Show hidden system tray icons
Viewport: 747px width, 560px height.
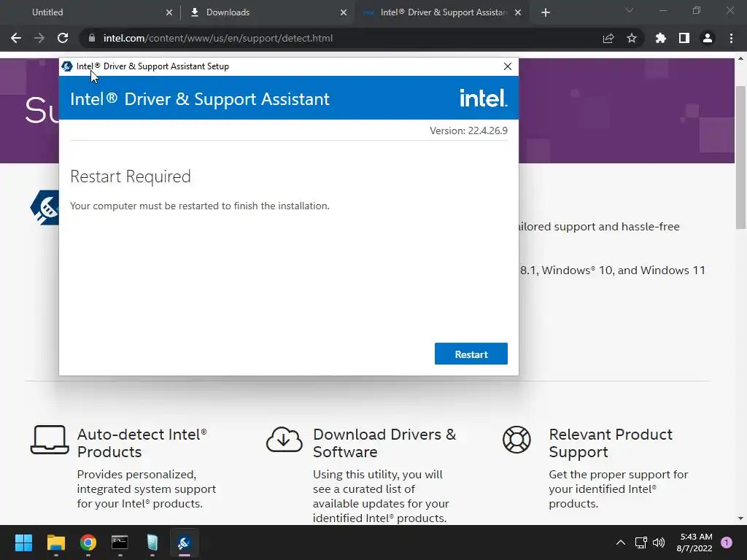(x=620, y=542)
